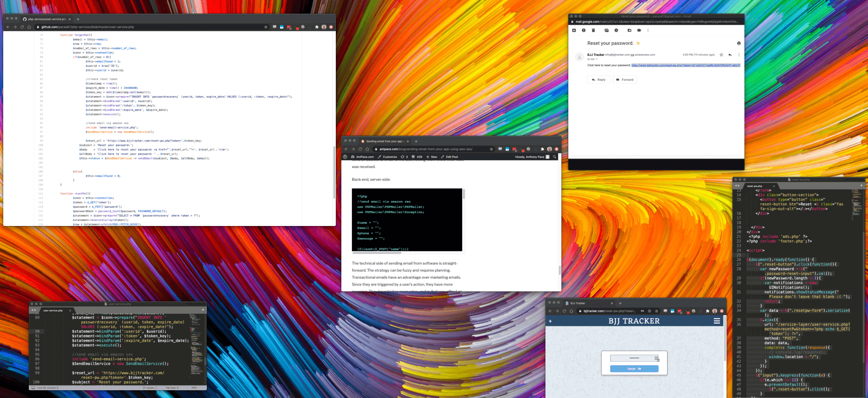This screenshot has height=398, width=868.
Task: Select the php-services/user-service.php tab
Action: 47,19
